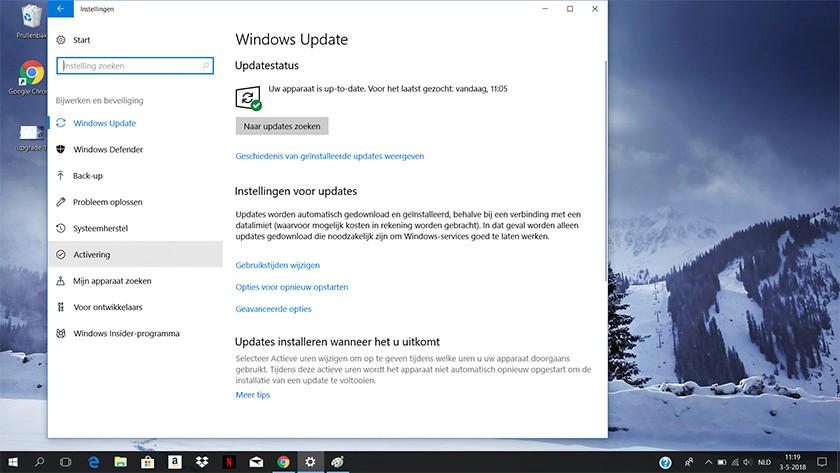
Task: Open Netflix from the taskbar
Action: point(229,462)
